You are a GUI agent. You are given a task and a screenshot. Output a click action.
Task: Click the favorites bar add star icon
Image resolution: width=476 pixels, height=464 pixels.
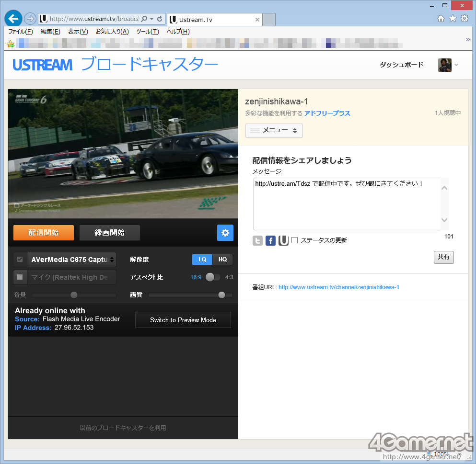click(x=11, y=44)
